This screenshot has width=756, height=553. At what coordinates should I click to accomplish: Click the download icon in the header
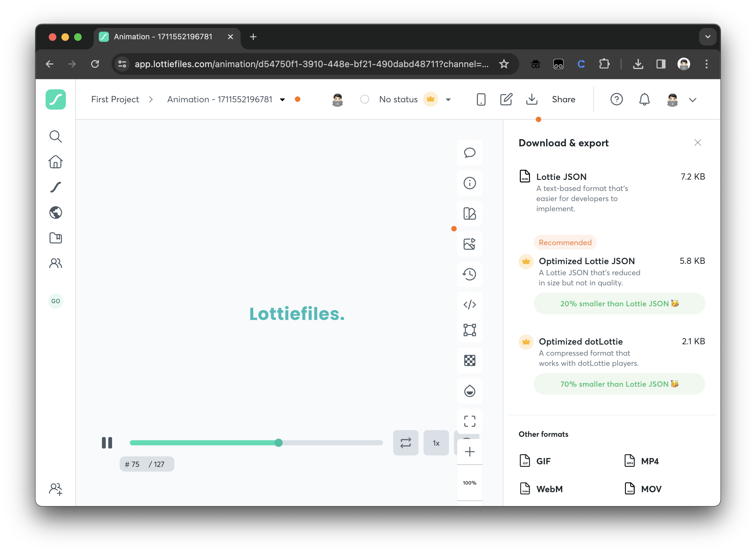(532, 99)
